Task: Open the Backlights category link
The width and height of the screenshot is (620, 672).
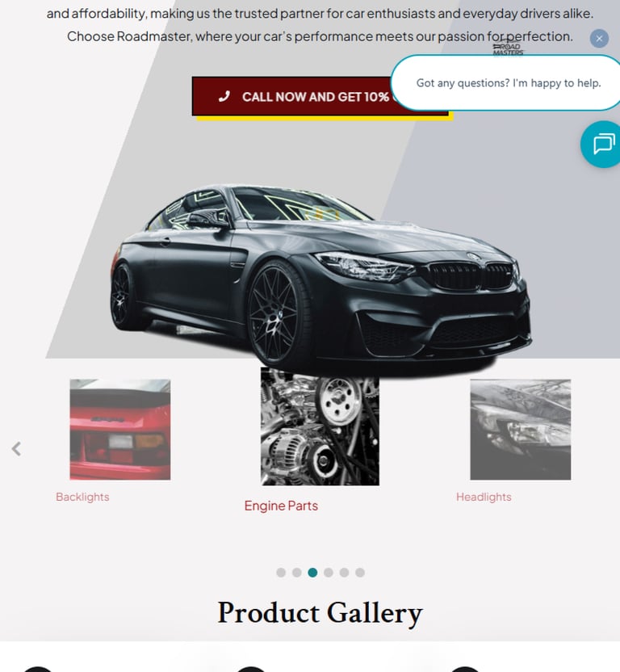Action: tap(82, 497)
